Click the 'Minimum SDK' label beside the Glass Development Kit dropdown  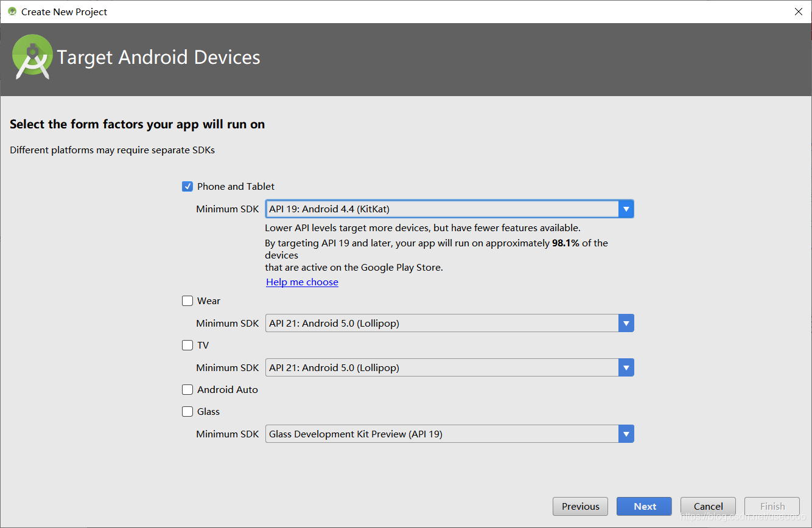(228, 434)
